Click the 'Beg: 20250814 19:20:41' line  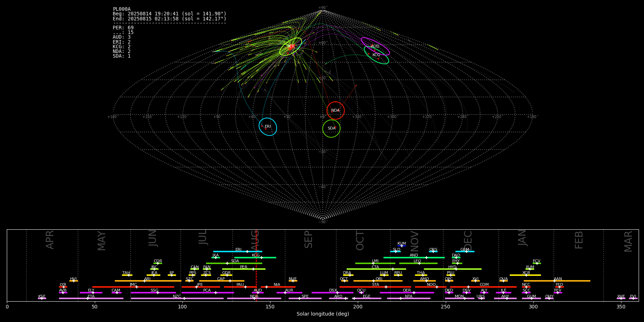click(x=170, y=14)
